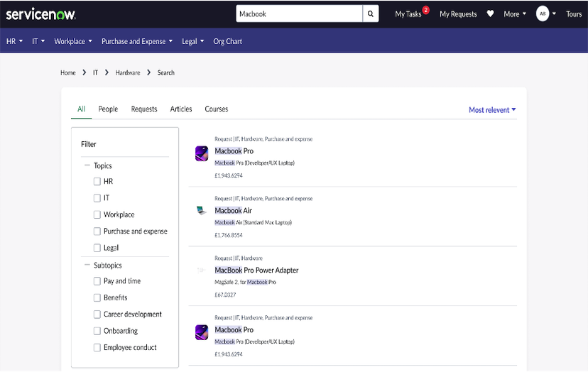Open the More dropdown menu
This screenshot has height=372, width=588.
click(x=515, y=14)
